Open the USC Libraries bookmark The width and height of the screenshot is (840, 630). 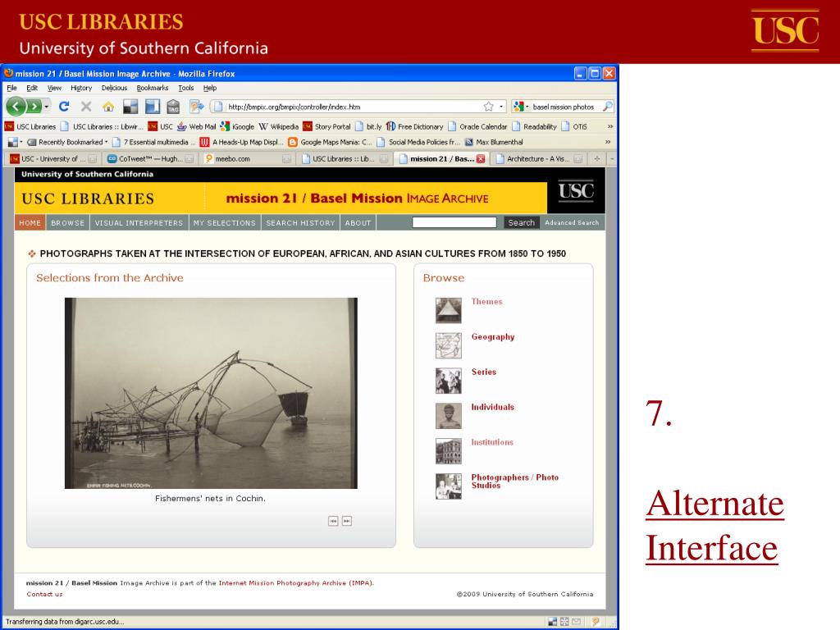30,126
